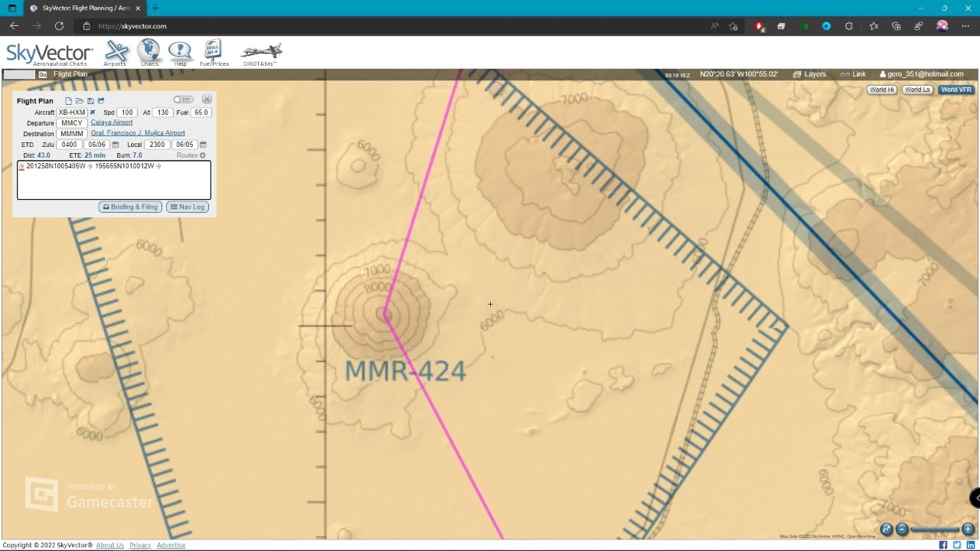Click the Read aloud icon in address bar
Viewport: 980px width, 551px height.
click(x=714, y=26)
